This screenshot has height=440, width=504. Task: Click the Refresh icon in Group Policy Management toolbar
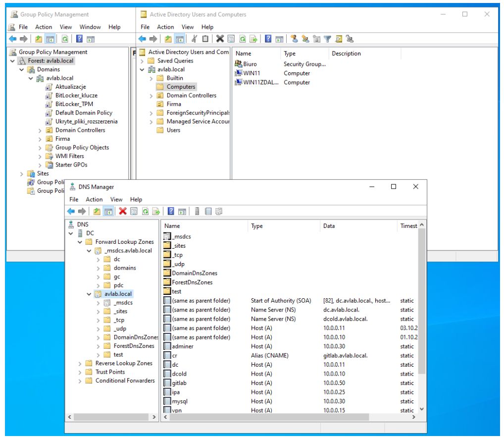coord(65,39)
